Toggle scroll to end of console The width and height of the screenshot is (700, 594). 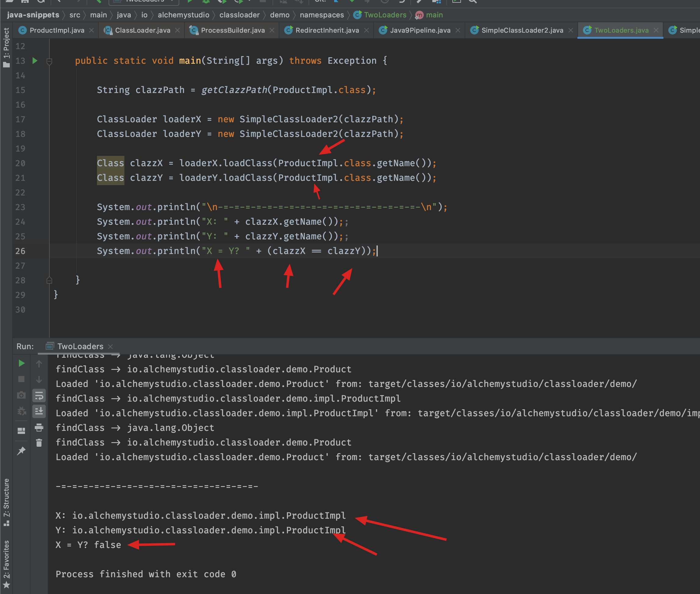[x=39, y=411]
